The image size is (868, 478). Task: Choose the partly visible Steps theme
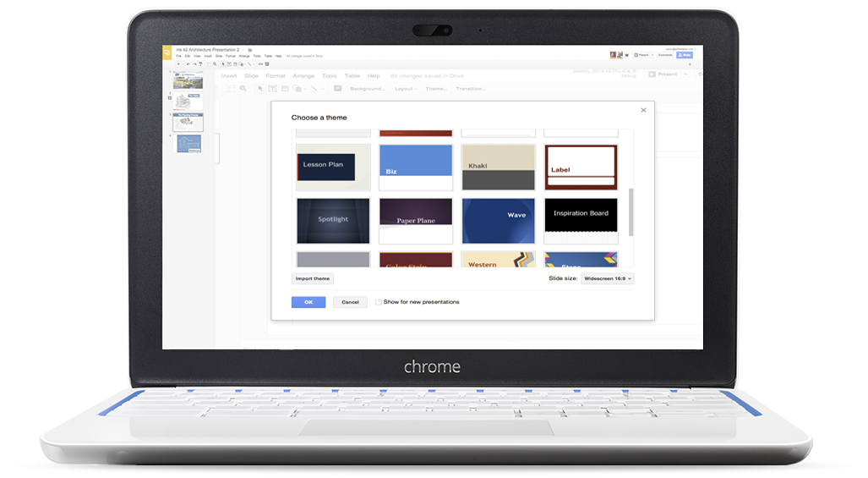coord(581,260)
